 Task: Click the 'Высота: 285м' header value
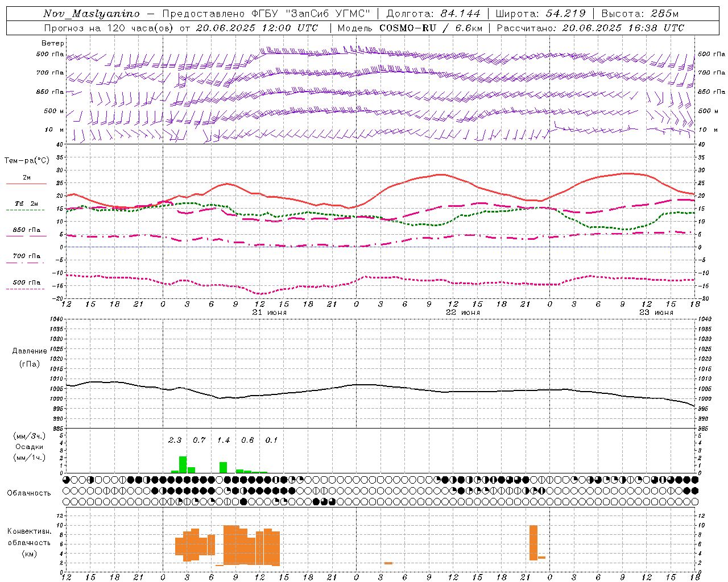[640, 14]
